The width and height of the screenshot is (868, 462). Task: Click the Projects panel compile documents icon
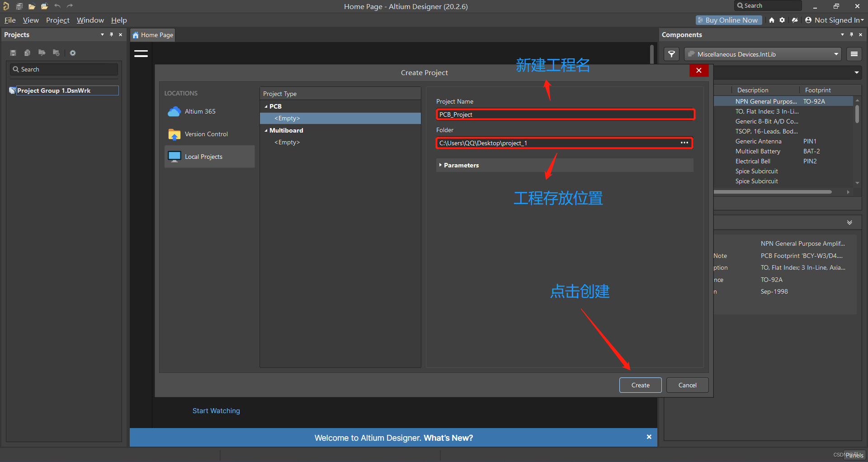[27, 53]
